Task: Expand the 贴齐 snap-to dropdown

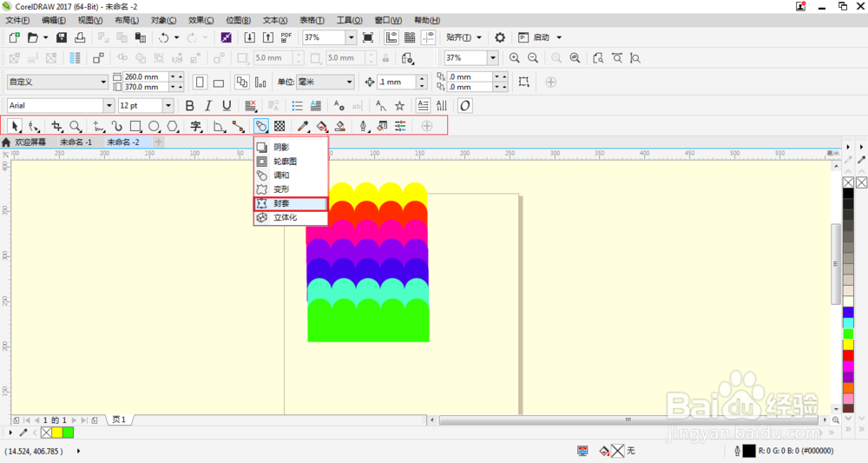Action: (479, 37)
